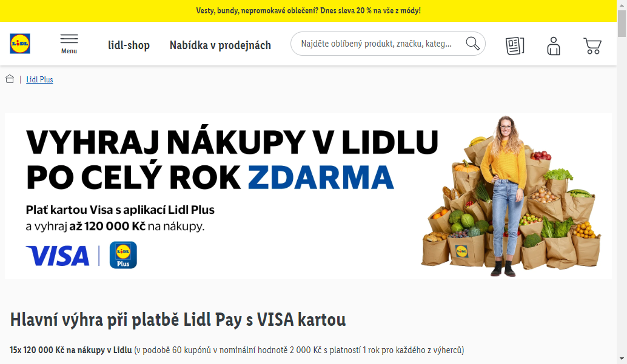This screenshot has height=364, width=627.
Task: Open the user account icon
Action: coord(554,46)
